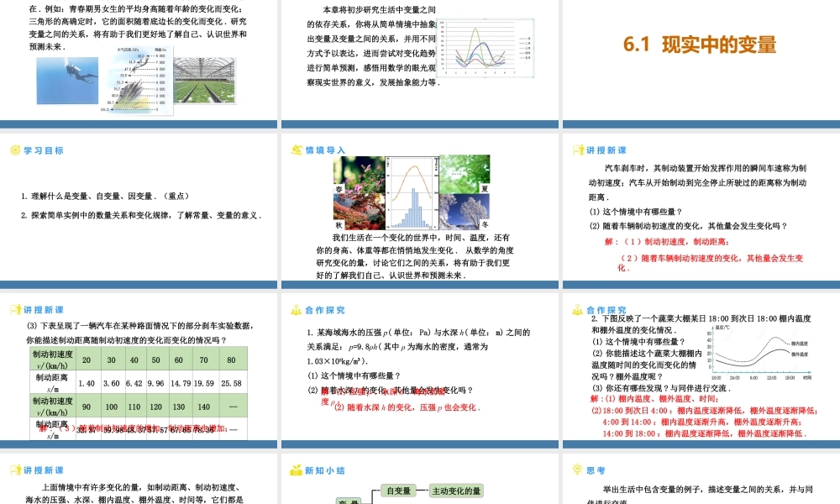Select the 思考 lightbulb icon
Image resolution: width=840 pixels, height=504 pixels.
point(575,470)
